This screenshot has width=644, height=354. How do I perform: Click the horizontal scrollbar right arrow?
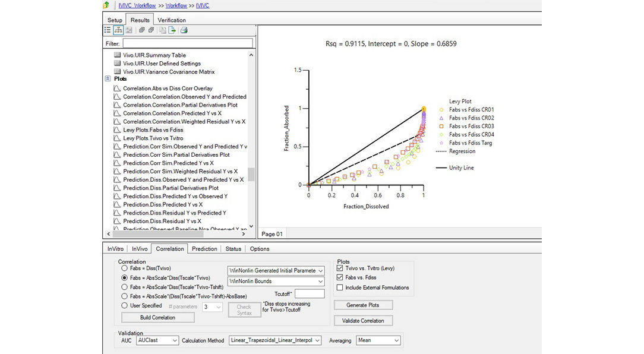point(244,233)
